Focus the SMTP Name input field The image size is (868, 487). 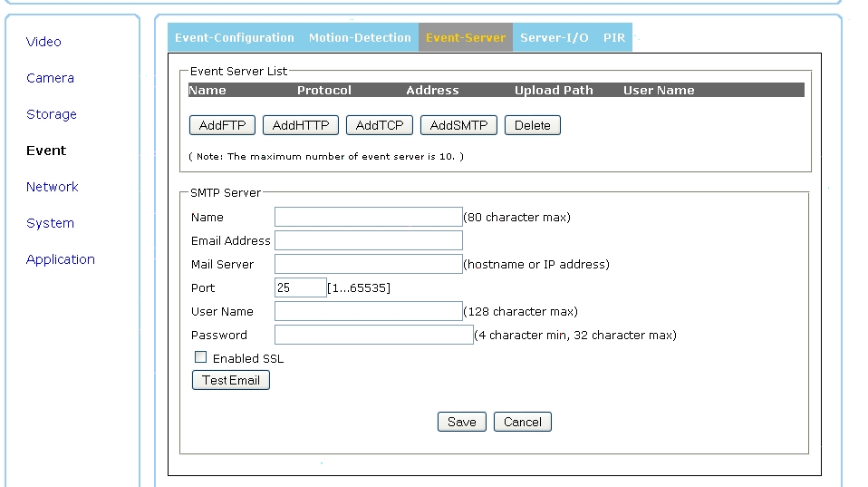pos(369,217)
